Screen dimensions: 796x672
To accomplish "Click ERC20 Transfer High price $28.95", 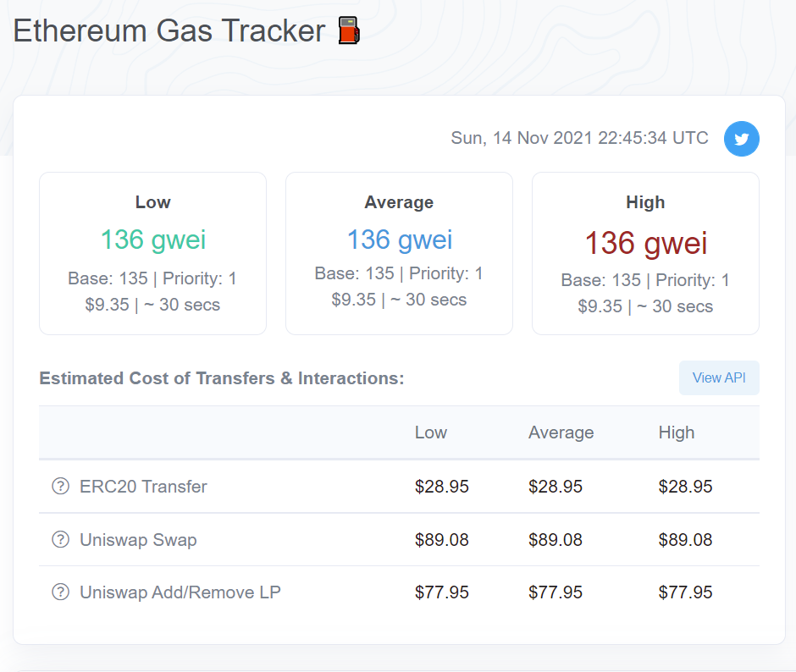I will pos(685,487).
